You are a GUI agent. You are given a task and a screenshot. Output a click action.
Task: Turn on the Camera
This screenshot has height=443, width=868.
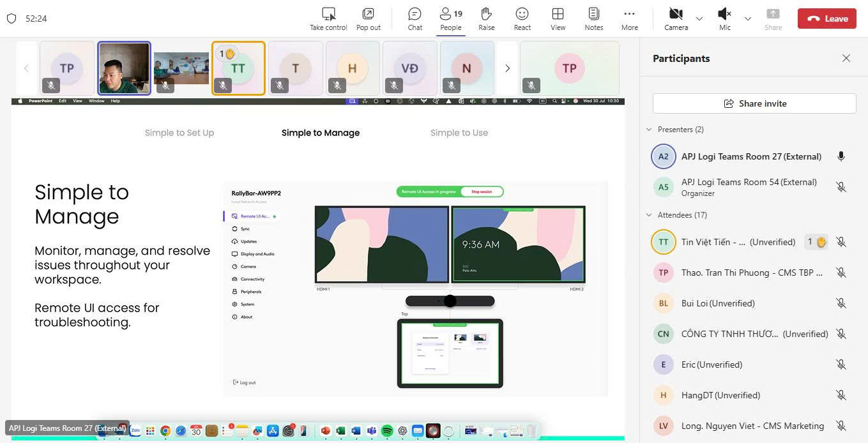pos(676,14)
